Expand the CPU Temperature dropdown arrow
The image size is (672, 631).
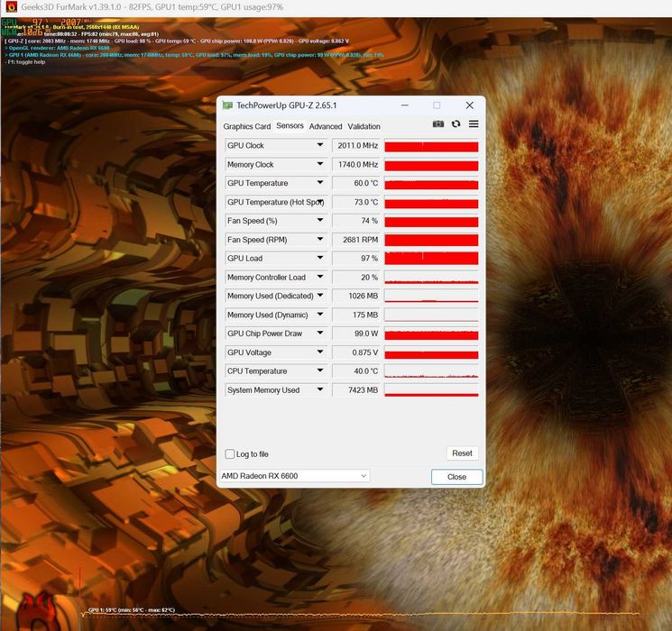[320, 370]
